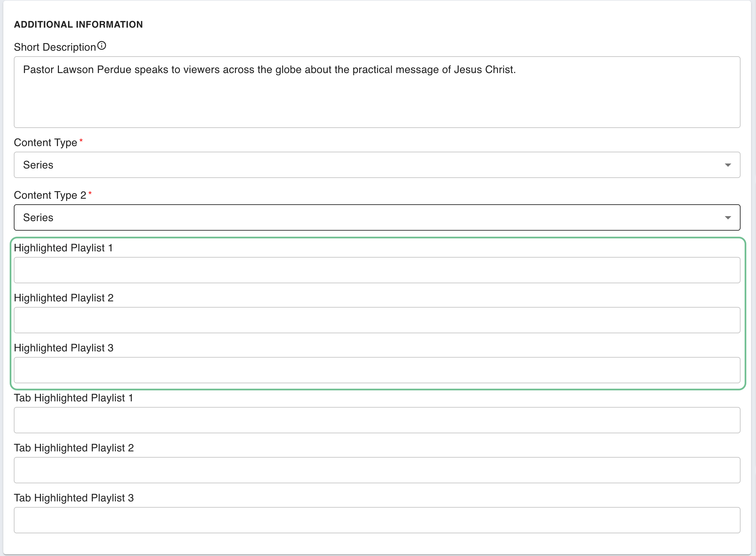Click the info icon beside Short Description
756x556 pixels.
102,46
